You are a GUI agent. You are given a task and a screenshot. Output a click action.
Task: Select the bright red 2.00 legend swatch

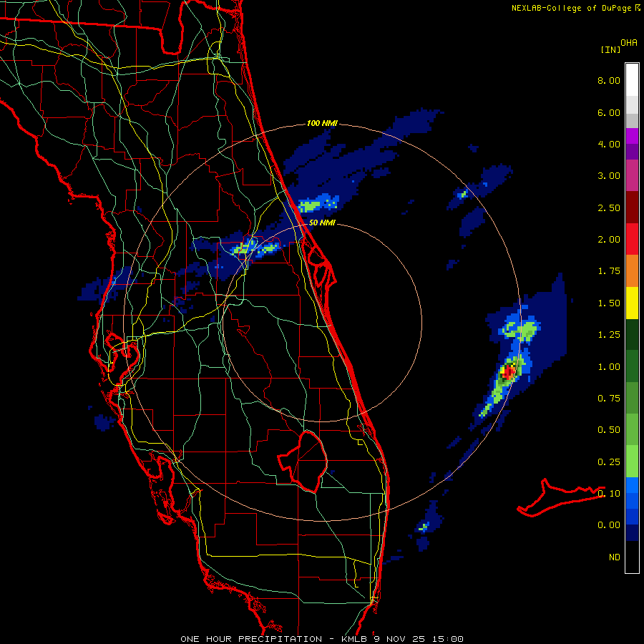(632, 239)
